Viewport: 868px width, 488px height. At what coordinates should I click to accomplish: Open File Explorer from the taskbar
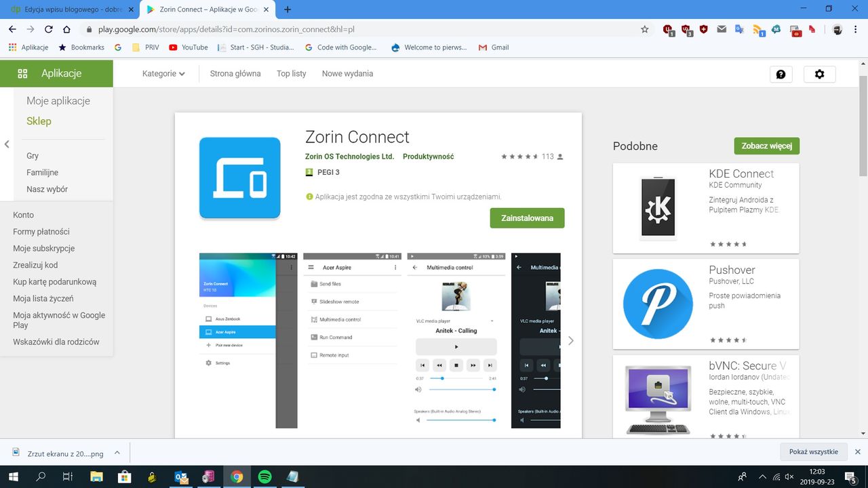(96, 476)
